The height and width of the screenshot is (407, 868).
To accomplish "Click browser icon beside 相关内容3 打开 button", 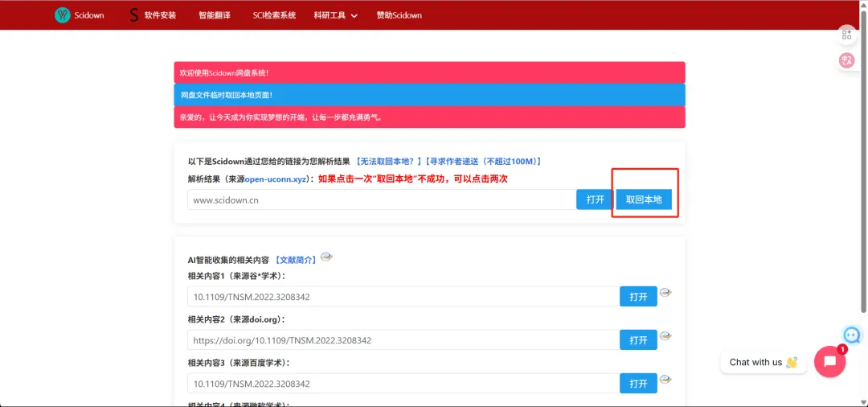I will tap(665, 380).
